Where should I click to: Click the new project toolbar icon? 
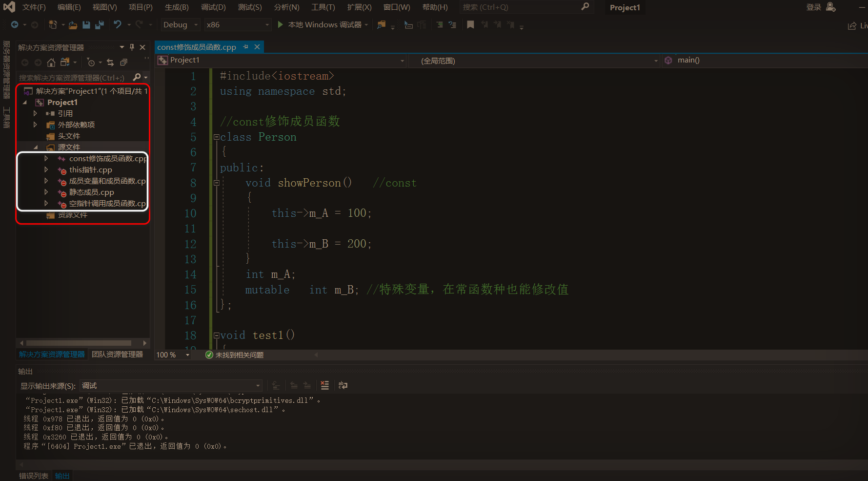point(53,24)
